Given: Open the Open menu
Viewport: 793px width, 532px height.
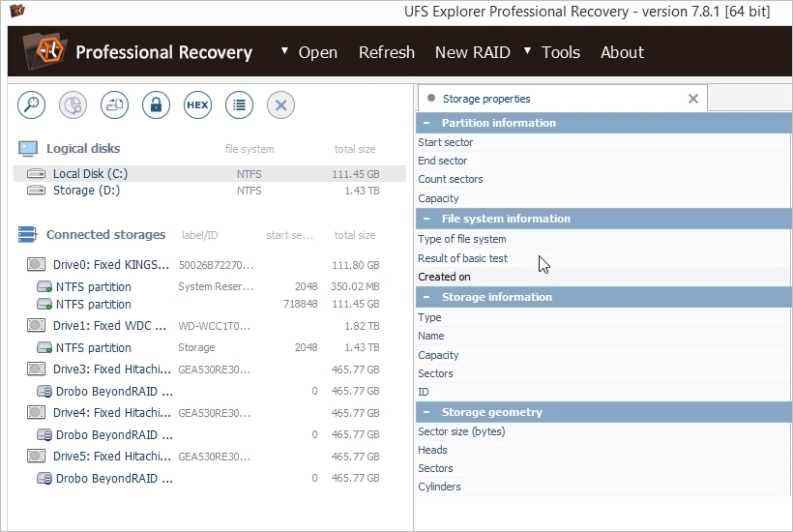Looking at the screenshot, I should [x=317, y=52].
